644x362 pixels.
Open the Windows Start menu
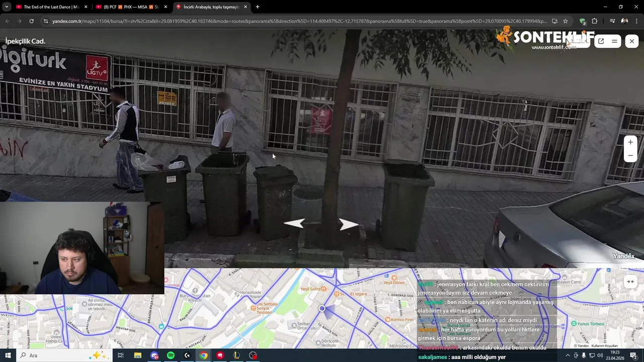pos(8,355)
